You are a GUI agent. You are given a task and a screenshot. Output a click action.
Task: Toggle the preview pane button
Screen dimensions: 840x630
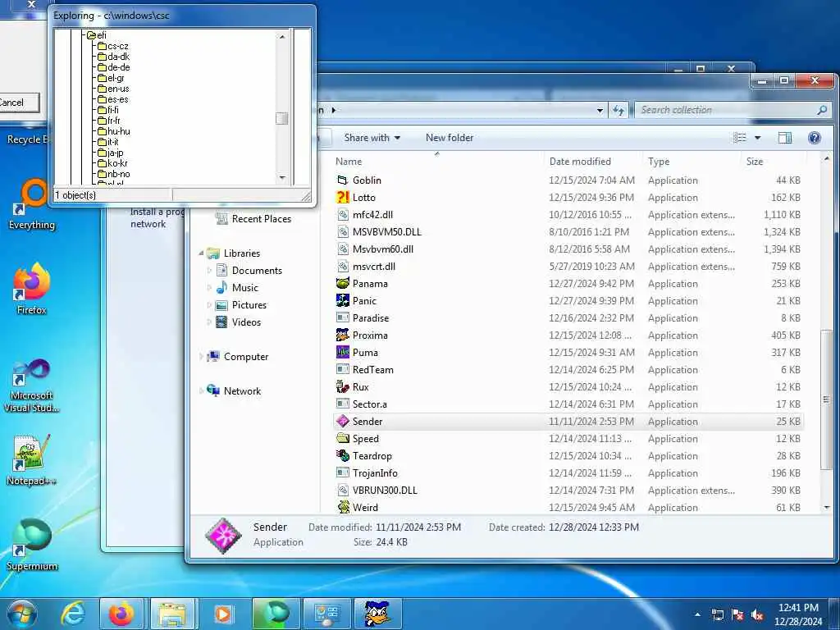785,138
